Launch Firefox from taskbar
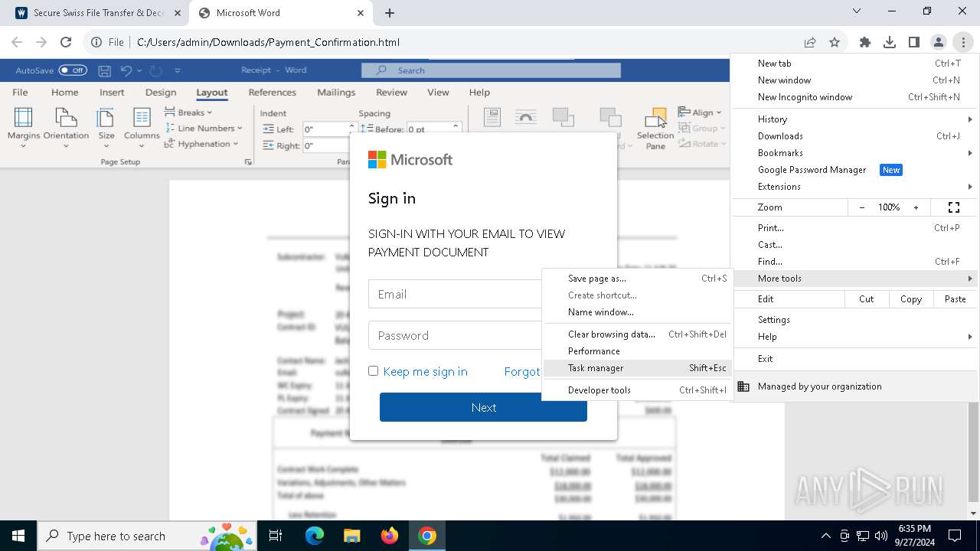 (390, 536)
